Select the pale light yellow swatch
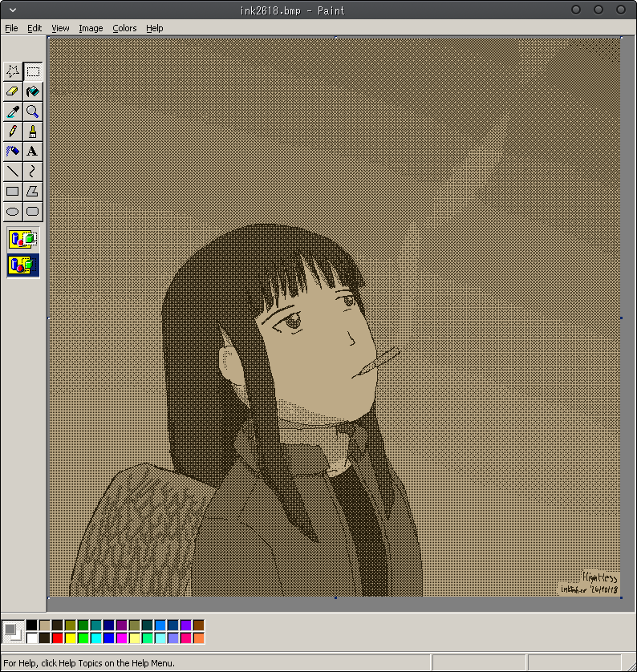 135,638
